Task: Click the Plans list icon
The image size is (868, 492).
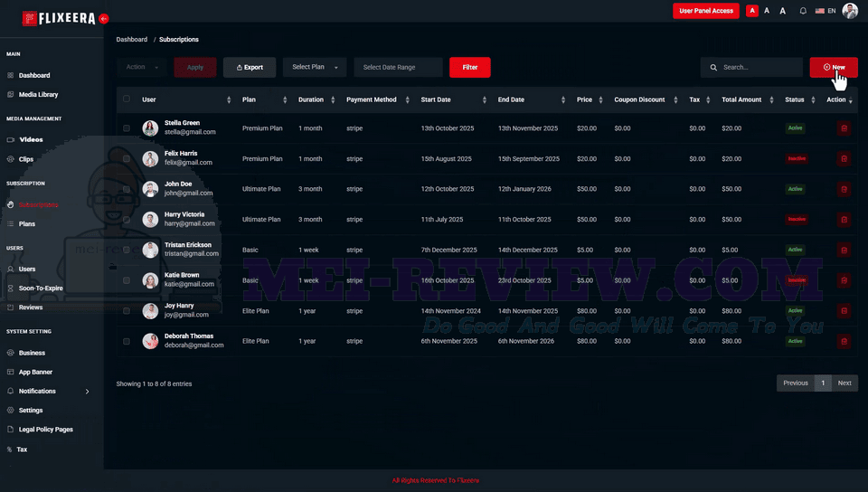Action: (x=11, y=223)
